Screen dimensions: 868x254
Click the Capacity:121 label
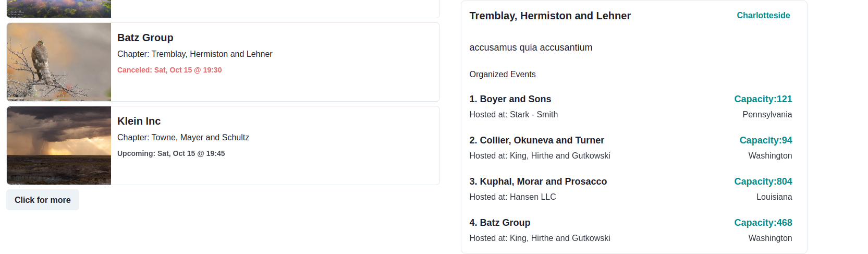point(763,99)
